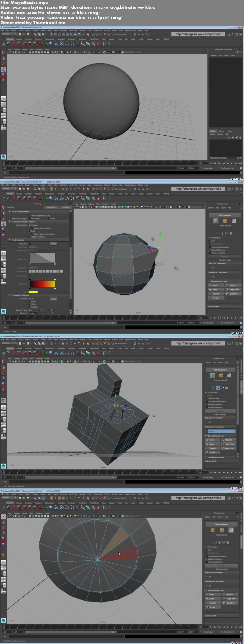Screen dimensions: 244x644
Task: Click the Tool Help button
Action: point(66,207)
